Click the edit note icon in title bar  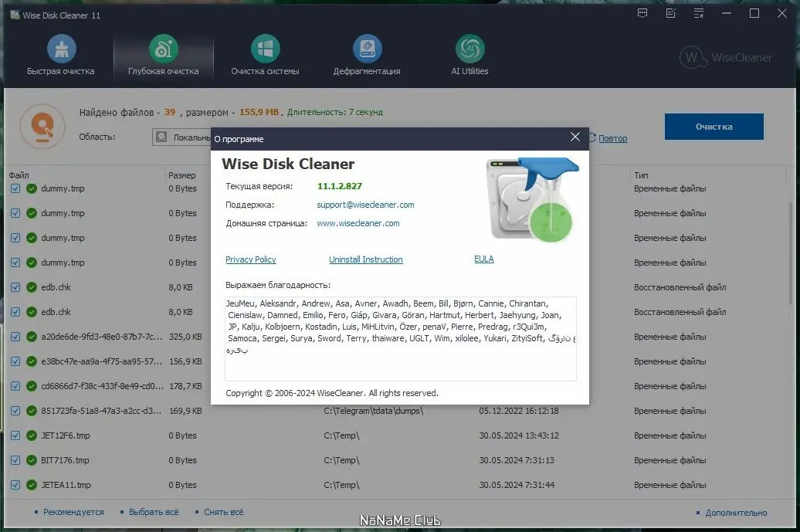671,13
